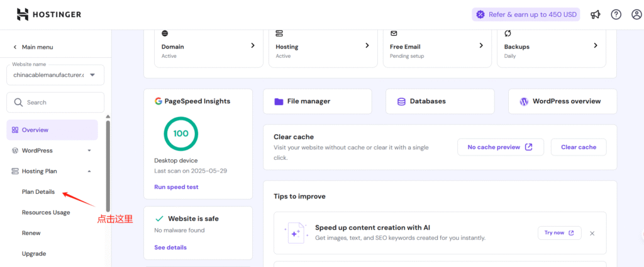
Task: Click the external link icon on No cache preview
Action: click(529, 147)
